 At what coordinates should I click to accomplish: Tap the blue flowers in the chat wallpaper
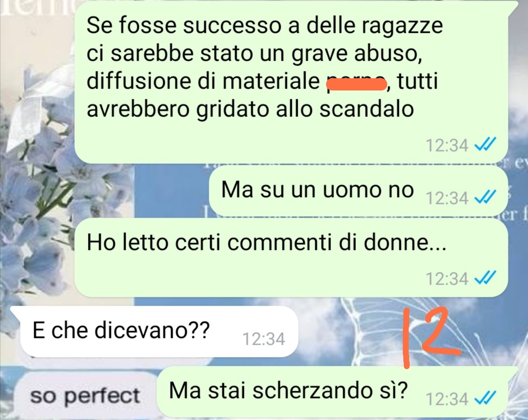[x=37, y=202]
